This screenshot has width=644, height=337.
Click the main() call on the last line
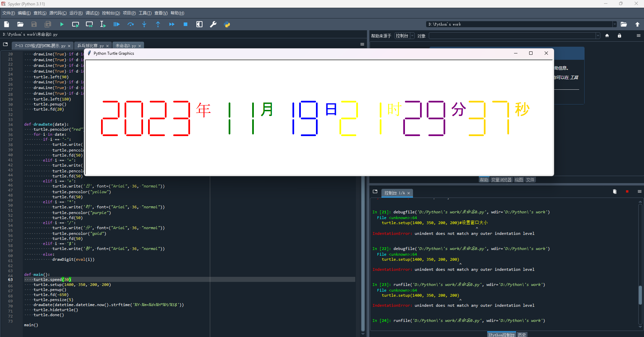(31, 325)
